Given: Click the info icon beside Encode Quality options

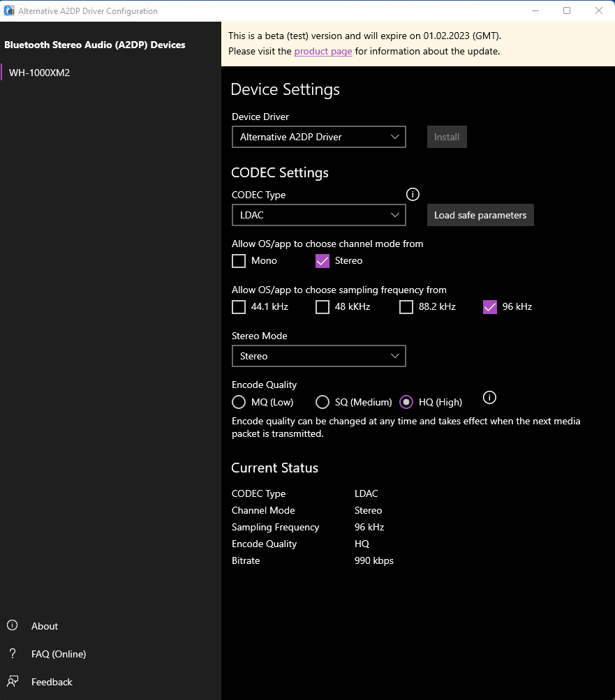Looking at the screenshot, I should click(489, 397).
